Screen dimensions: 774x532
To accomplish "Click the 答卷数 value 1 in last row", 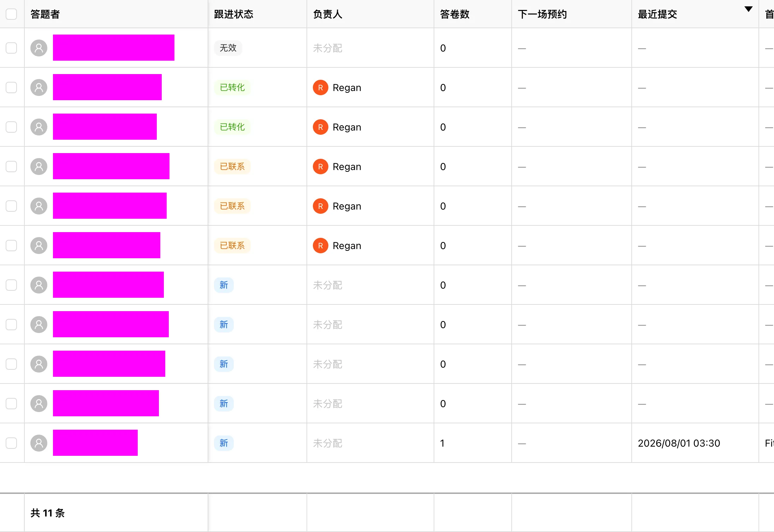I will coord(442,443).
